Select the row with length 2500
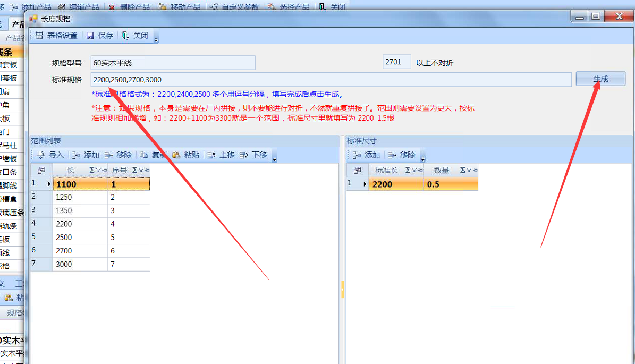This screenshot has width=635, height=364. click(80, 237)
